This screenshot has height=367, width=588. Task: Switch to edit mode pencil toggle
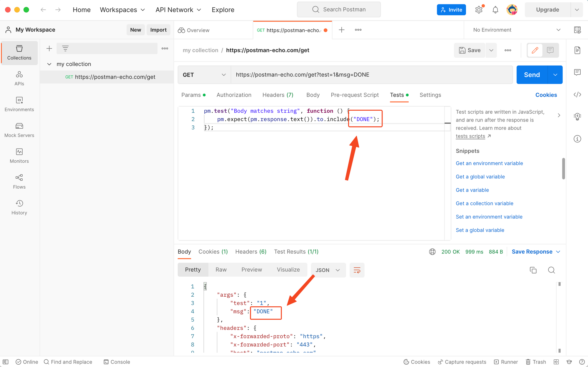[x=535, y=50]
